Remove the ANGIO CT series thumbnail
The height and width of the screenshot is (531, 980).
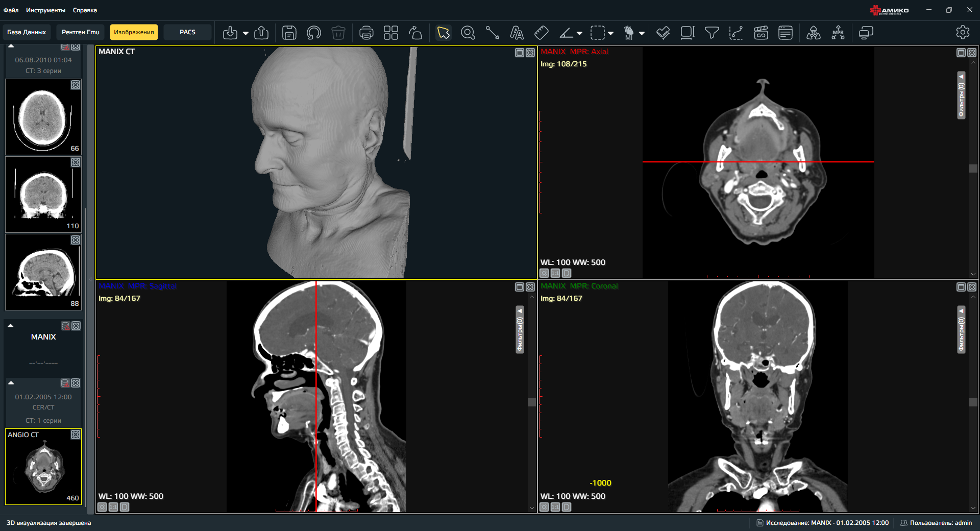[x=76, y=435]
